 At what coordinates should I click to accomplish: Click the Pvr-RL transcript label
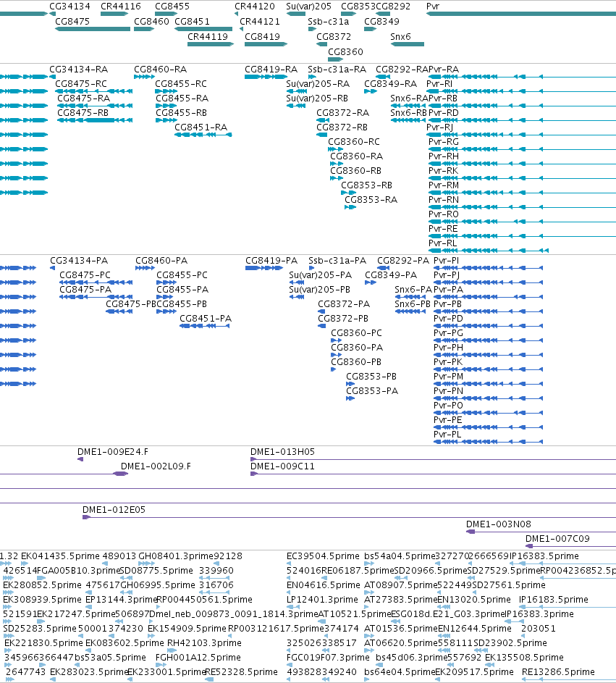click(443, 243)
